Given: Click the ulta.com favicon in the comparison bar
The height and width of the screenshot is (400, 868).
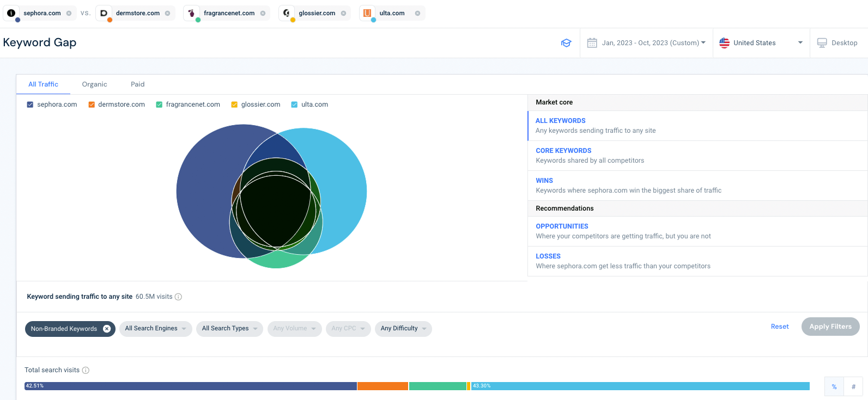Looking at the screenshot, I should [367, 13].
